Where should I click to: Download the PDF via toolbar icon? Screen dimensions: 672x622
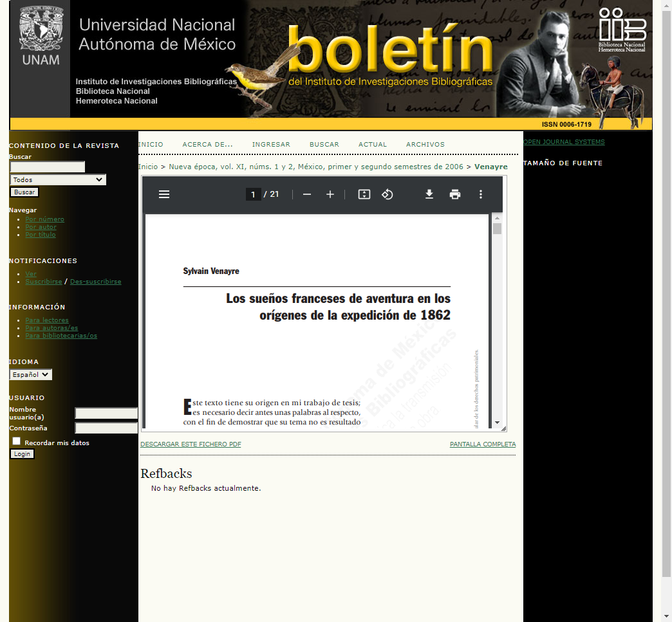pyautogui.click(x=429, y=194)
